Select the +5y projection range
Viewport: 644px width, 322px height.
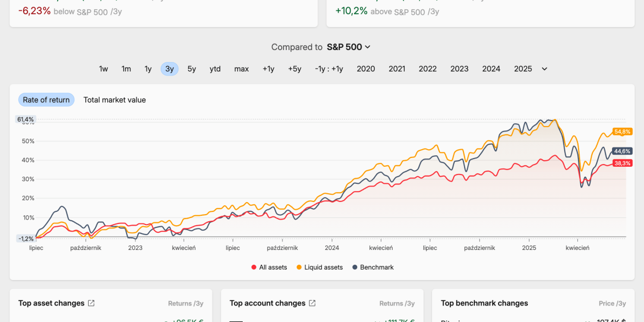pos(295,69)
